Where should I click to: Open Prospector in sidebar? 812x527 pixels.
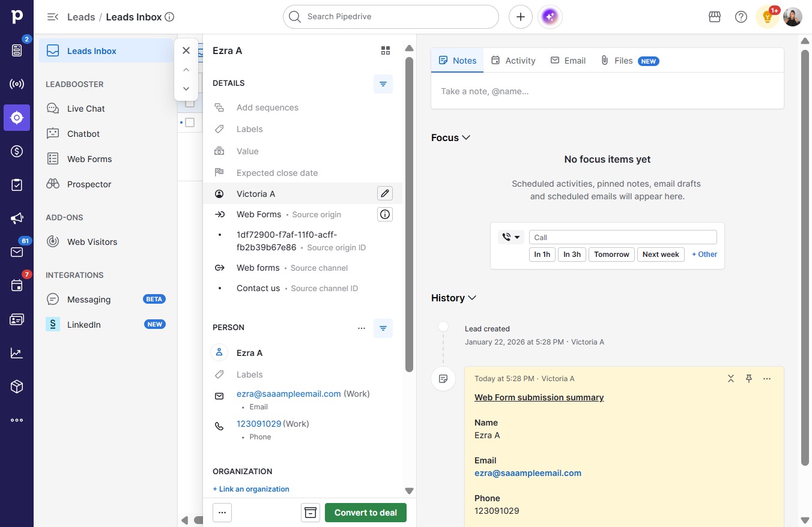pos(106,184)
